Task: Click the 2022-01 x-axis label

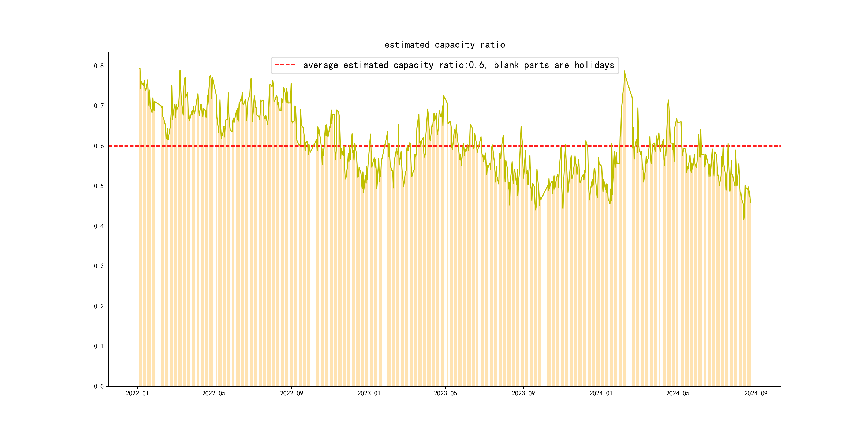Action: click(x=137, y=393)
